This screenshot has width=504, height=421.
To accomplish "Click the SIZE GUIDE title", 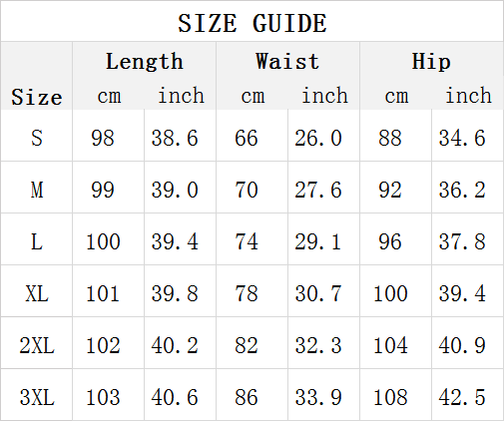I will pos(252,23).
